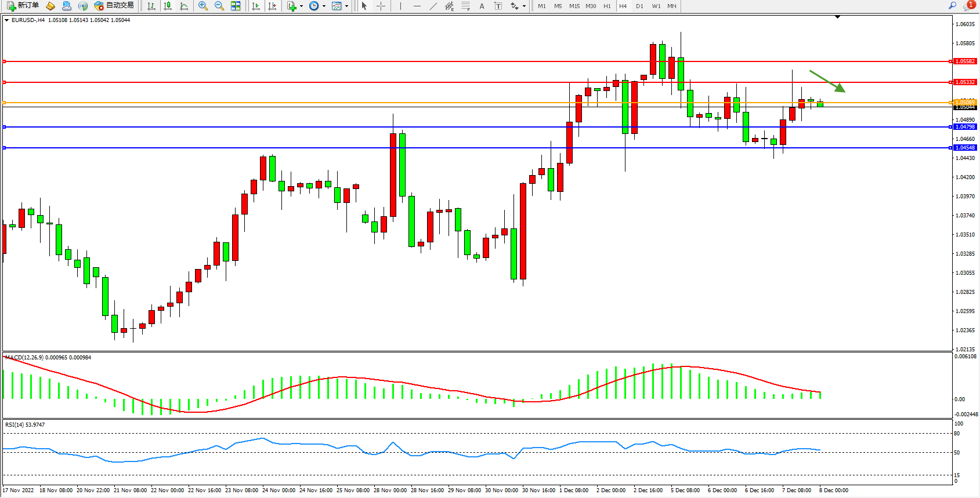Click the red 1.05582 price level label
The width and height of the screenshot is (980, 498).
coord(965,61)
